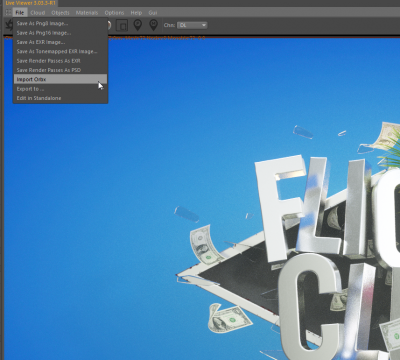Open the Objects menu
Viewport: 400px width, 360px height.
pyautogui.click(x=60, y=13)
